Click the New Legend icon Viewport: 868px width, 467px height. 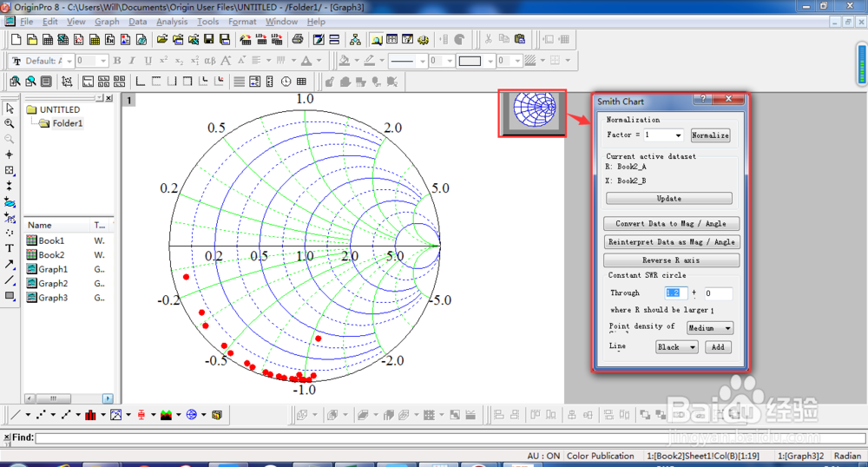(x=254, y=82)
